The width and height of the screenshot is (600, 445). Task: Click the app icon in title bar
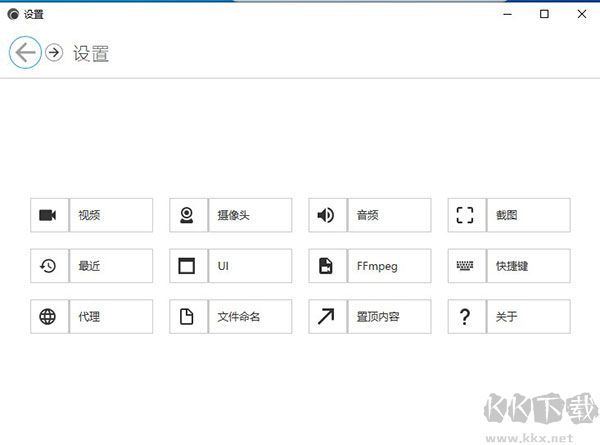coord(13,14)
